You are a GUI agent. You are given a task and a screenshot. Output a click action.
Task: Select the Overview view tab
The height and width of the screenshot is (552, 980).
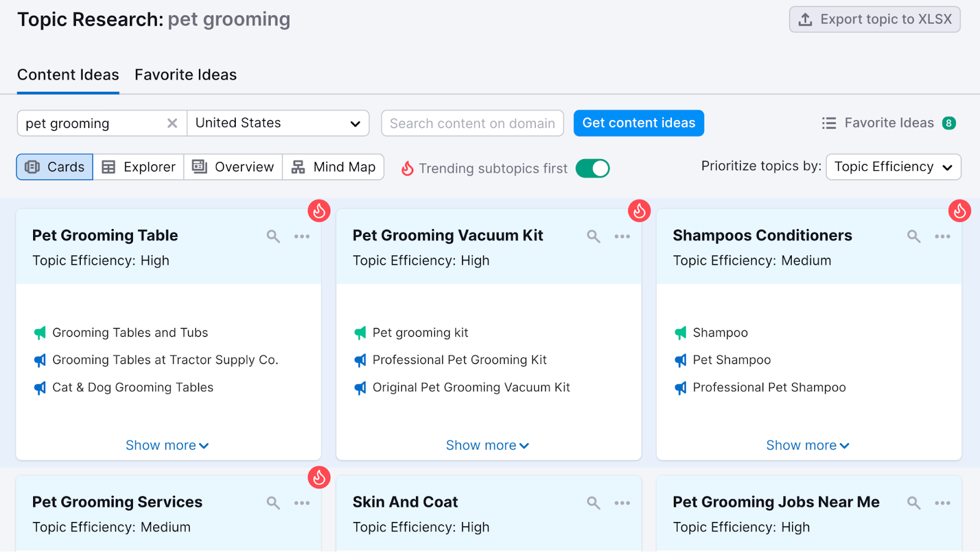[233, 166]
